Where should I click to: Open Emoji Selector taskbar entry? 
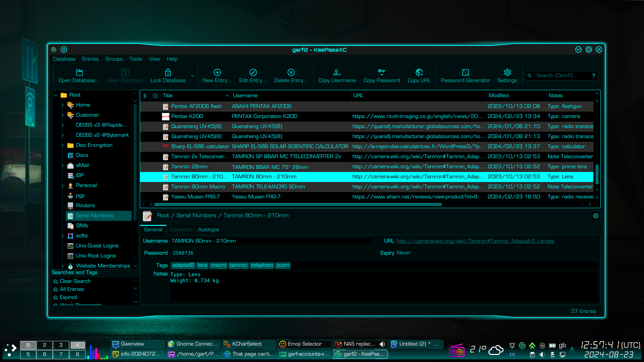305,344
